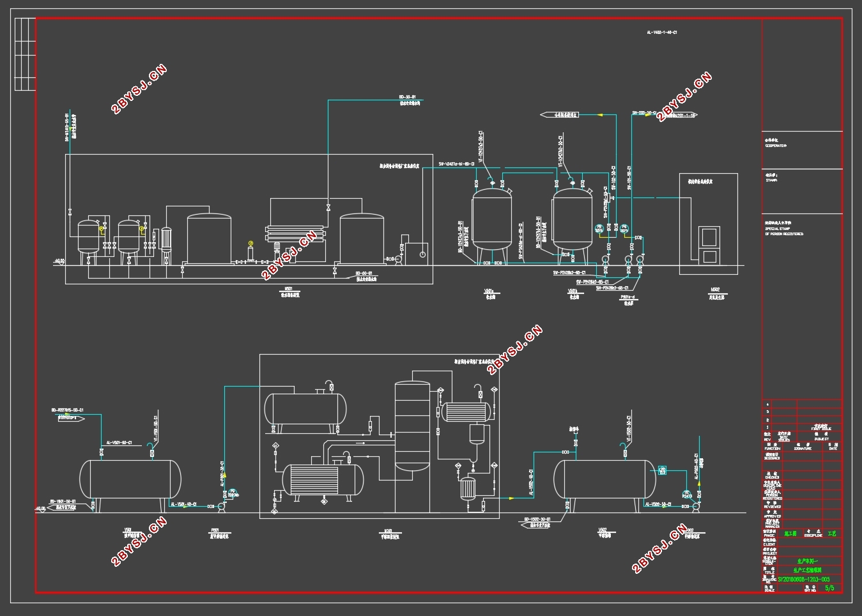Click the pressure gauge circle near pump P502
Image resolution: width=862 pixels, height=616 pixels.
pyautogui.click(x=688, y=493)
